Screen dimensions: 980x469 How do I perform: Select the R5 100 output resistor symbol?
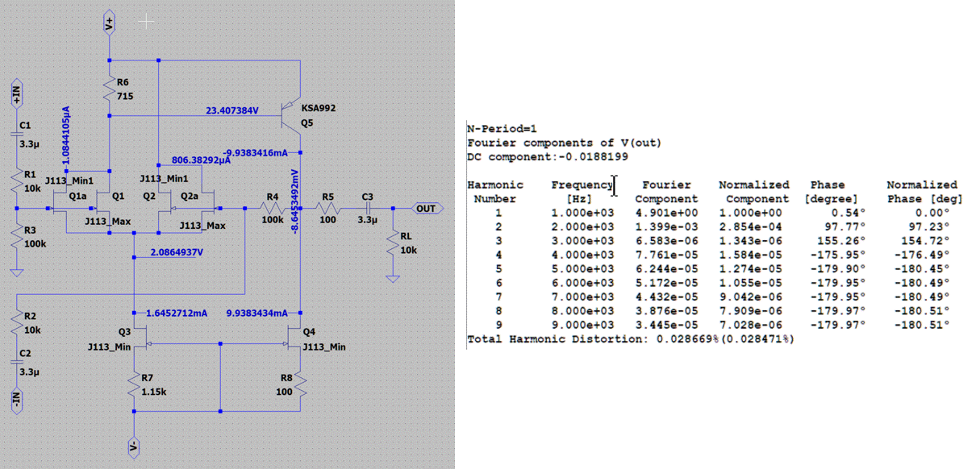click(x=327, y=207)
